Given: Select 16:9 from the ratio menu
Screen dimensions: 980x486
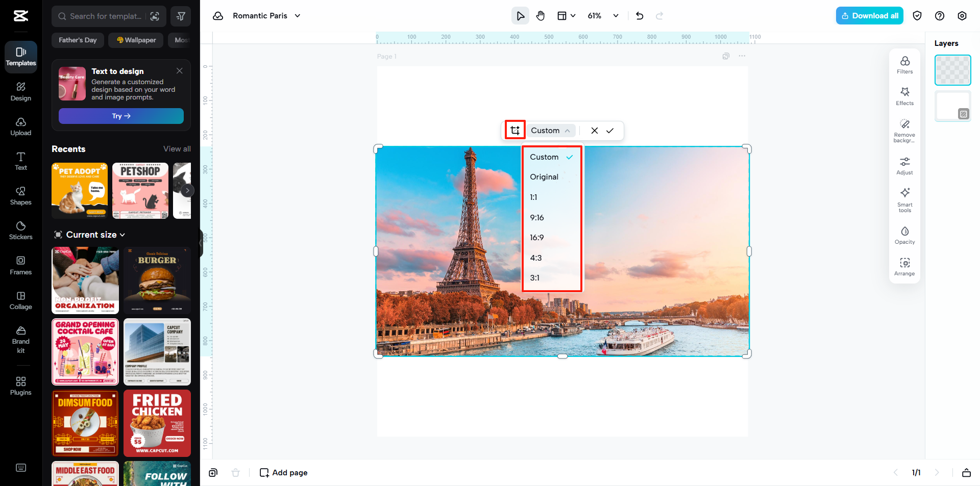Looking at the screenshot, I should click(537, 237).
